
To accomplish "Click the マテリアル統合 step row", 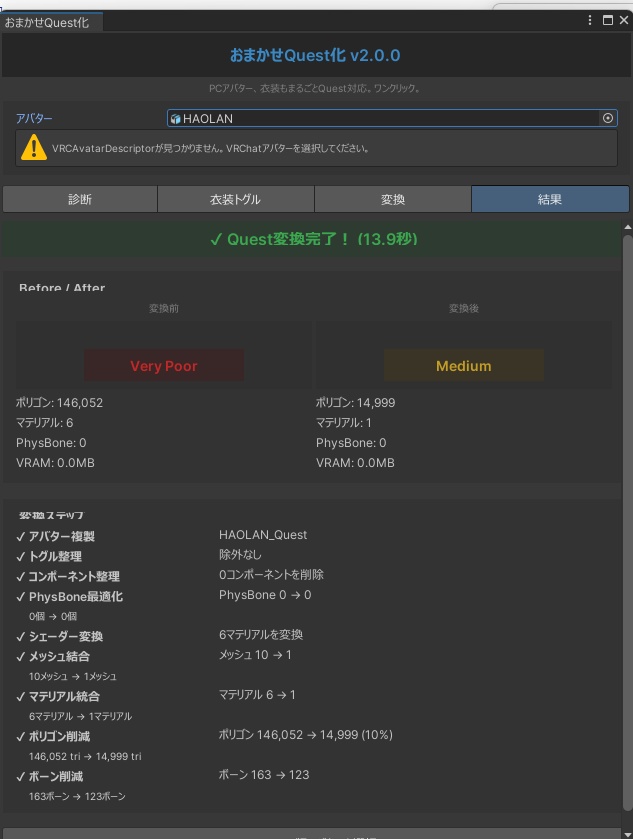I will [58, 696].
